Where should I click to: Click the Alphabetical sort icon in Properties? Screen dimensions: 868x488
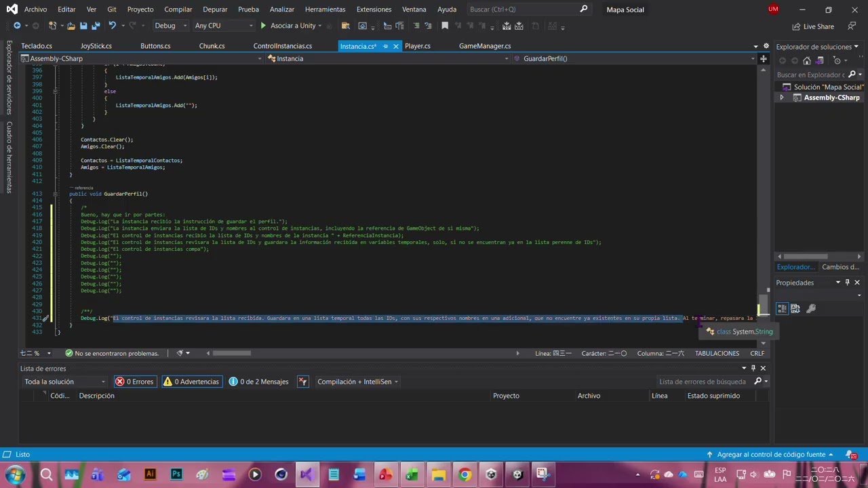click(x=795, y=308)
